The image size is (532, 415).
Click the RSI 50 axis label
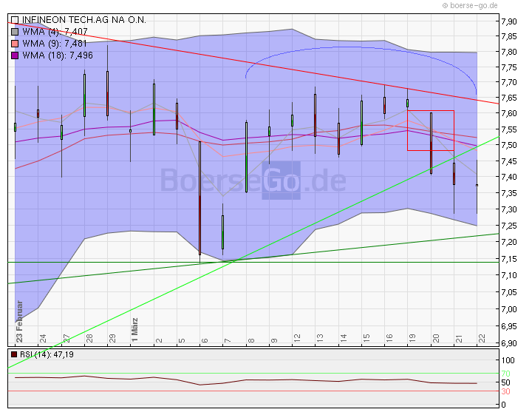click(x=506, y=382)
